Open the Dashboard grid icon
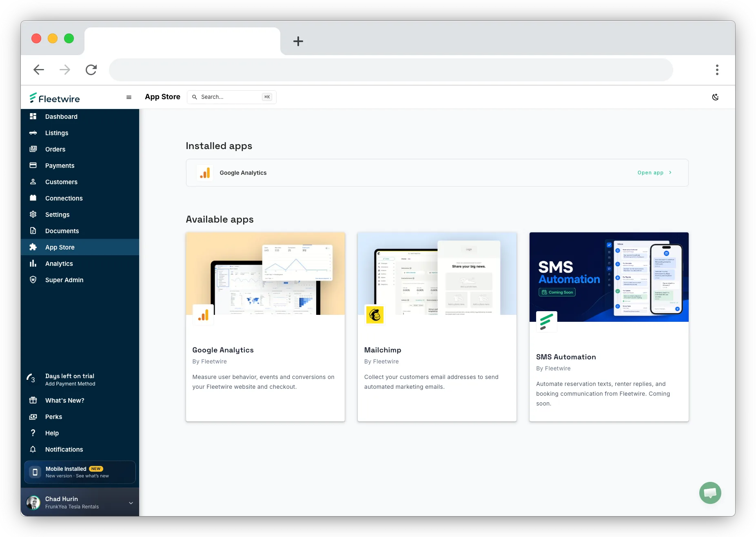 [x=33, y=116]
